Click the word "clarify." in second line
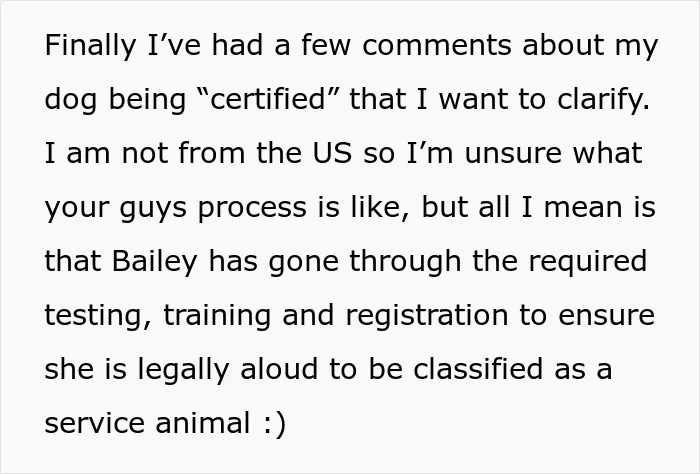The height and width of the screenshot is (474, 700). coord(603,100)
